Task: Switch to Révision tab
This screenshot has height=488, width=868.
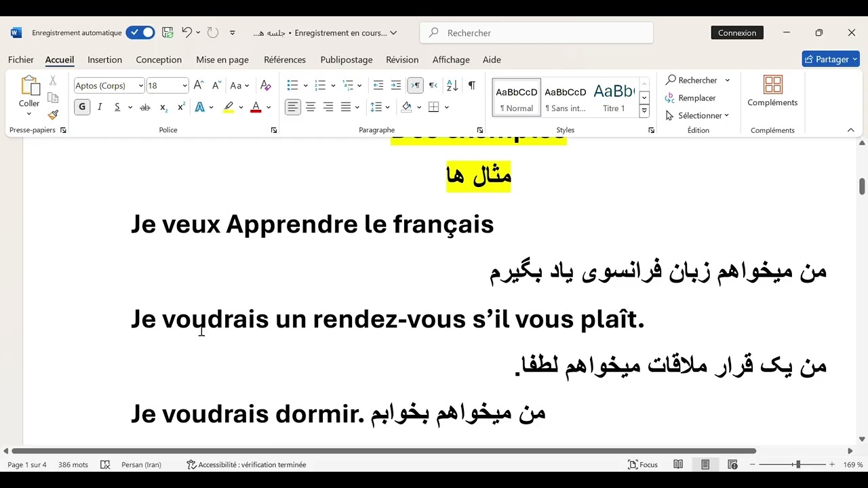Action: click(402, 60)
